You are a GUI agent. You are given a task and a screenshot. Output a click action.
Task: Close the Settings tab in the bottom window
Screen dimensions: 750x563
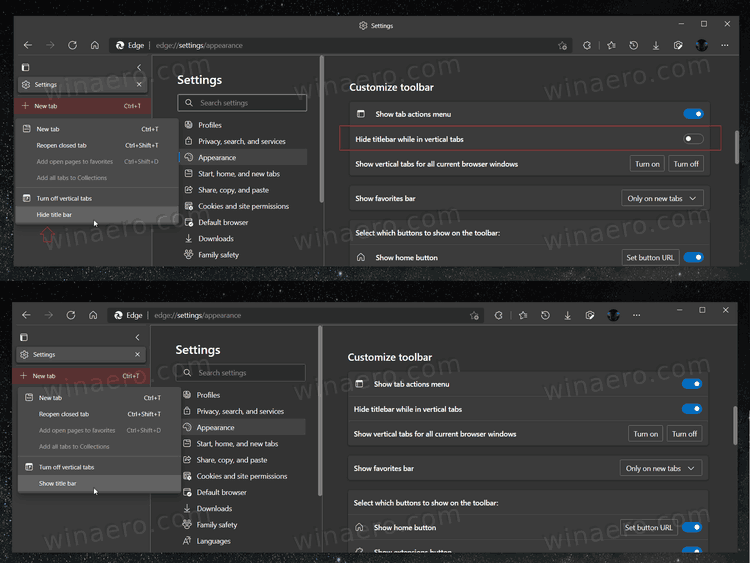(x=138, y=354)
